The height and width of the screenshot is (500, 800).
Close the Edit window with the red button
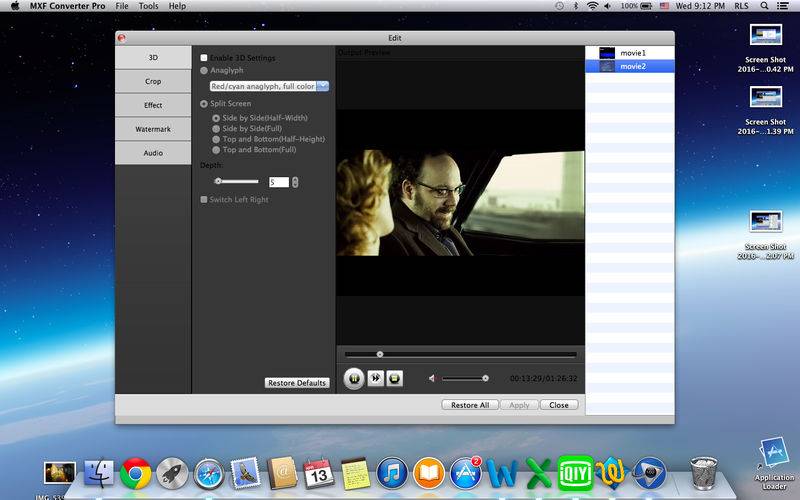(x=121, y=38)
